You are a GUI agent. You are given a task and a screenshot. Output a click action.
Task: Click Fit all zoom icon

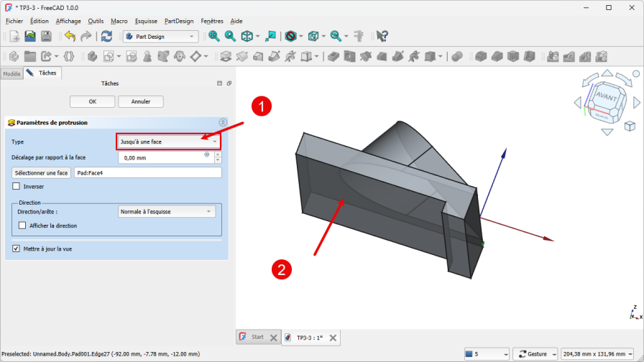tap(213, 36)
